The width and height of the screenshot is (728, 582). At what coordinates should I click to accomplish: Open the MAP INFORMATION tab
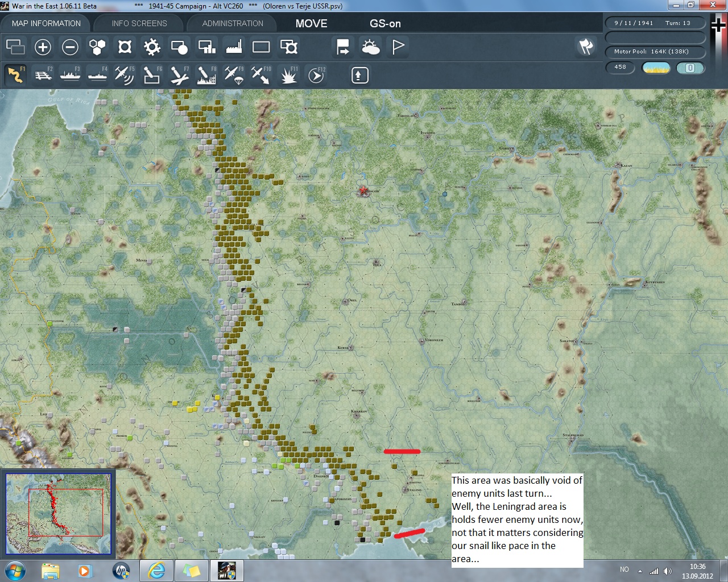click(x=46, y=23)
